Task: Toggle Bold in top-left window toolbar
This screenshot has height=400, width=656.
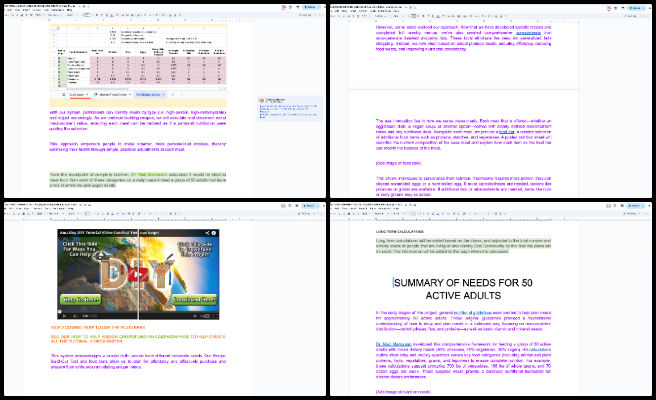Action: pos(97,15)
